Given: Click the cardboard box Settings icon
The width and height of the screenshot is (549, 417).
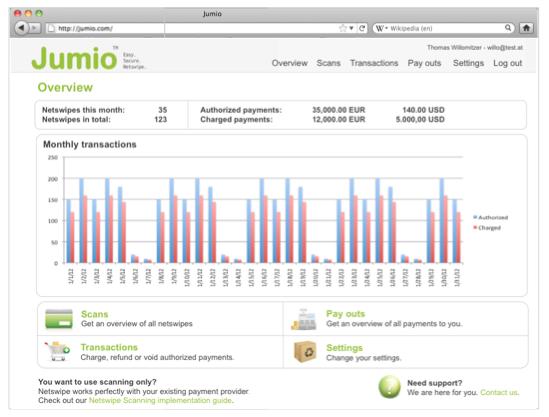Looking at the screenshot, I should (x=305, y=352).
